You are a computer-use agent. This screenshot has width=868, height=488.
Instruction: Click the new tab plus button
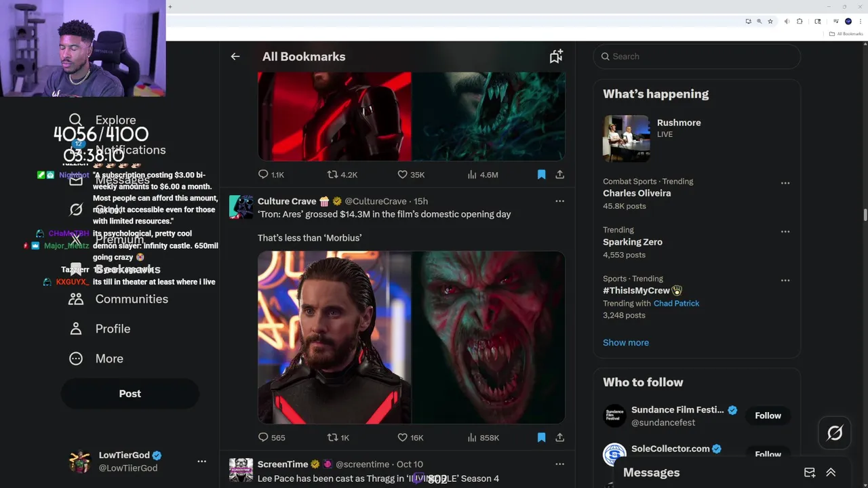click(x=170, y=7)
